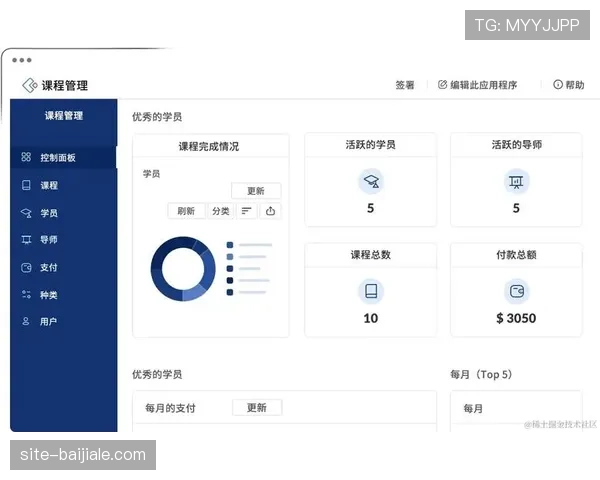This screenshot has height=480, width=600.
Task: Click person icon beside sidebar 用户
Action: tap(26, 321)
